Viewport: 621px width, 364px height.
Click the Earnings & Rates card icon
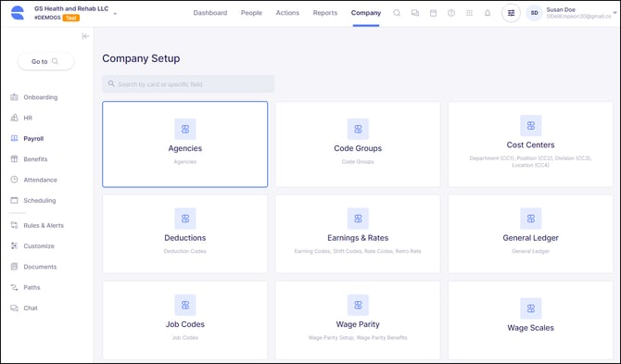[x=358, y=219]
